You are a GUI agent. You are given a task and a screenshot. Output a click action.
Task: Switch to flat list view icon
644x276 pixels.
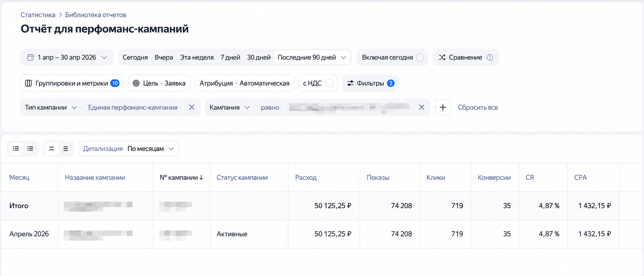pos(16,149)
